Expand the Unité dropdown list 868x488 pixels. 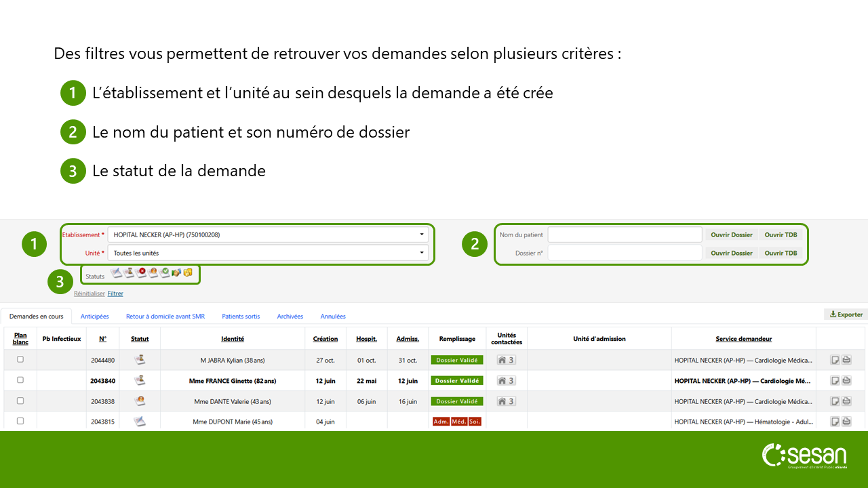[x=268, y=253]
